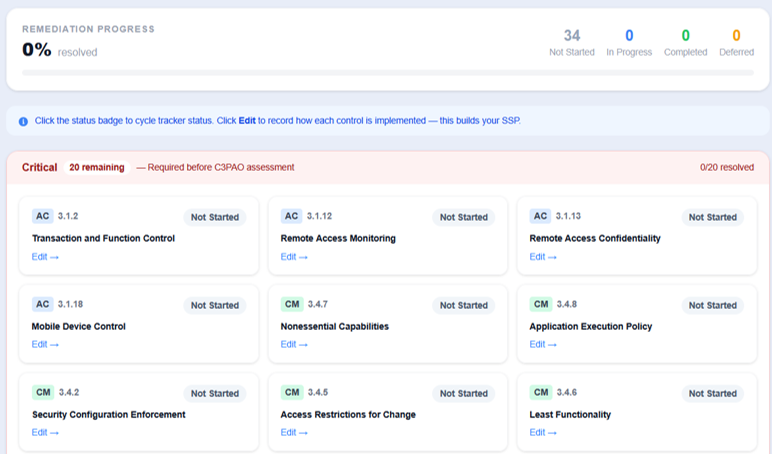772x454 pixels.
Task: Open Edit link for Remote Access Confidentiality
Action: [543, 257]
